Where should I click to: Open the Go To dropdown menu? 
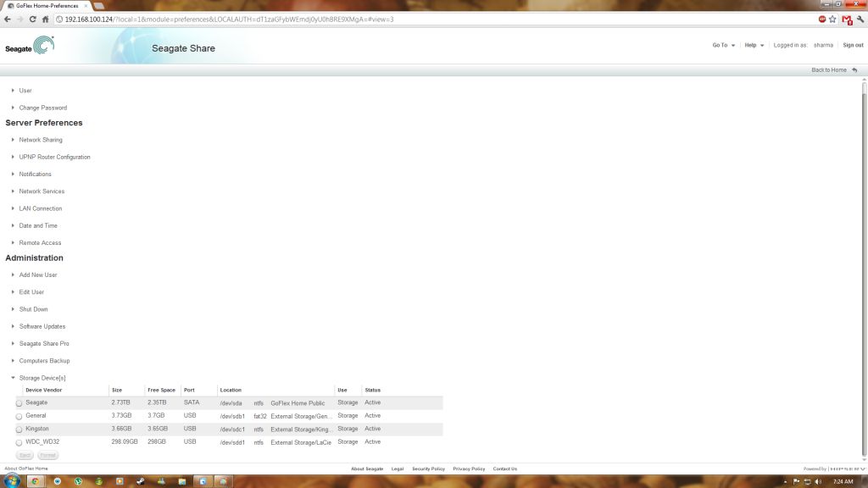pyautogui.click(x=724, y=46)
